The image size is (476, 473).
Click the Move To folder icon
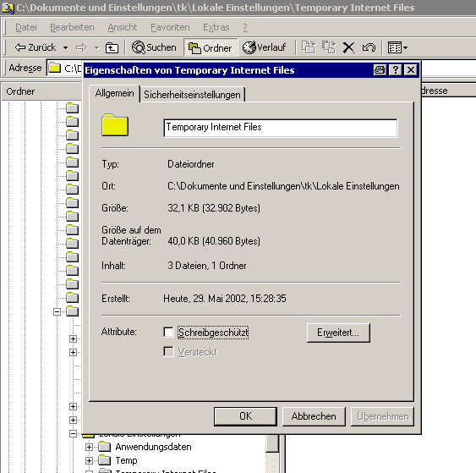point(309,47)
